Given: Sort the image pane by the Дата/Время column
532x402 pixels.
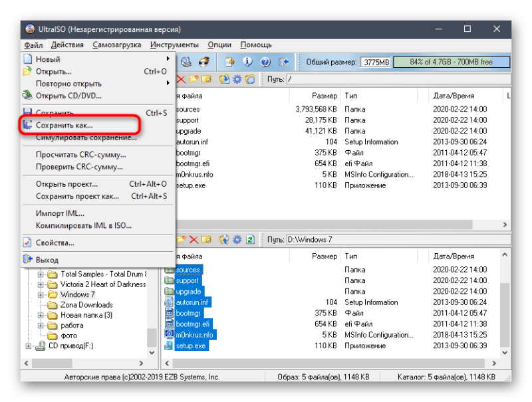Looking at the screenshot, I should [454, 96].
